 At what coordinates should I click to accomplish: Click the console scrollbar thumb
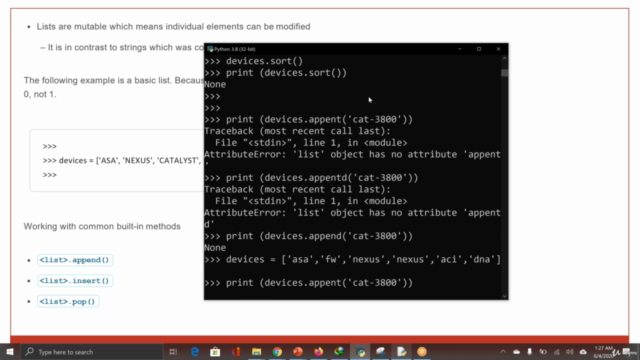tap(504, 73)
